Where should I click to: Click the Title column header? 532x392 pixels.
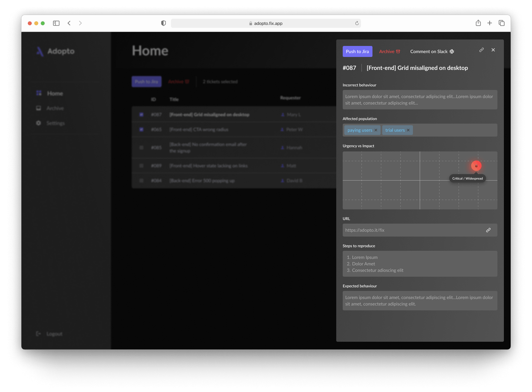pyautogui.click(x=174, y=99)
